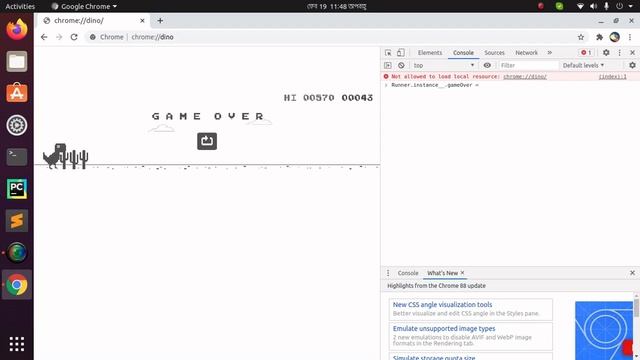Expand more DevTools tabs chevron
640x360 pixels.
coord(549,53)
